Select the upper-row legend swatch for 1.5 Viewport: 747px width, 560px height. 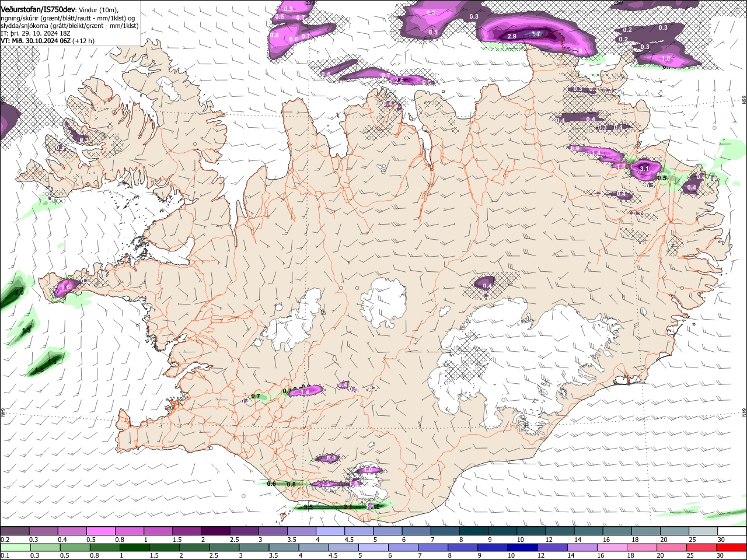(x=187, y=531)
